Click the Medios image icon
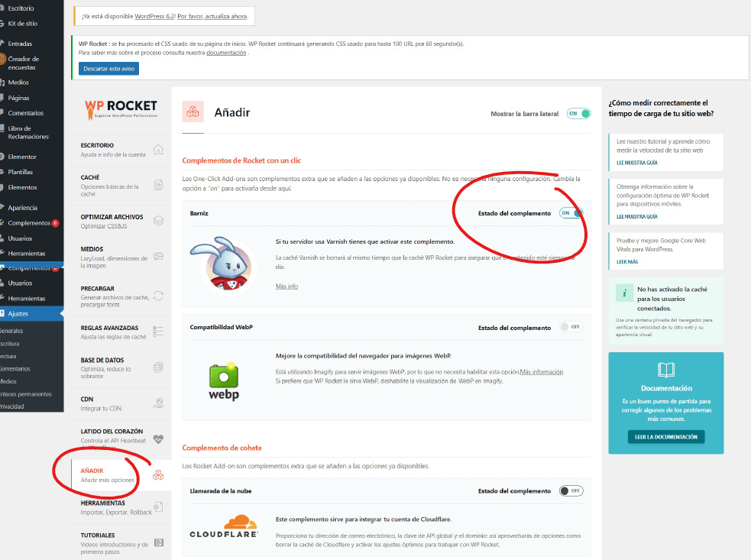 pyautogui.click(x=159, y=256)
